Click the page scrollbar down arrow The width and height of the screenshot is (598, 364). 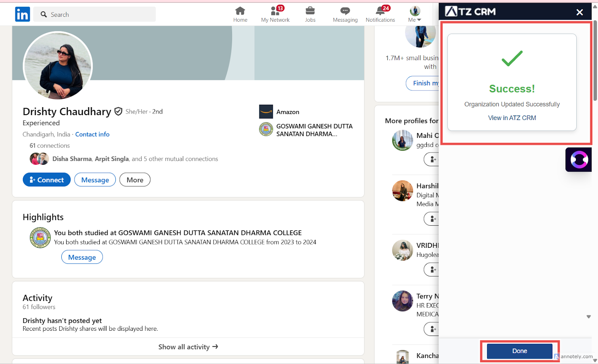[x=595, y=361]
